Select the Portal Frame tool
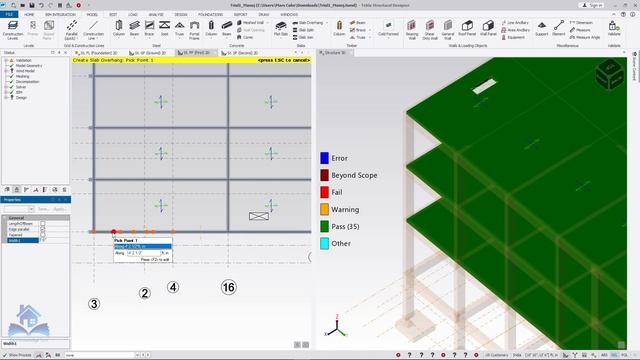 coord(194,30)
